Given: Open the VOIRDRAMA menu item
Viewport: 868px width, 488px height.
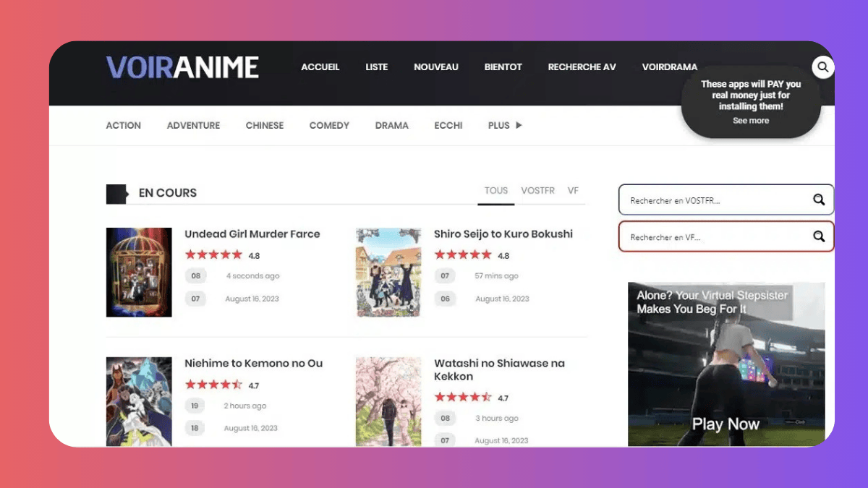Looking at the screenshot, I should click(x=670, y=67).
